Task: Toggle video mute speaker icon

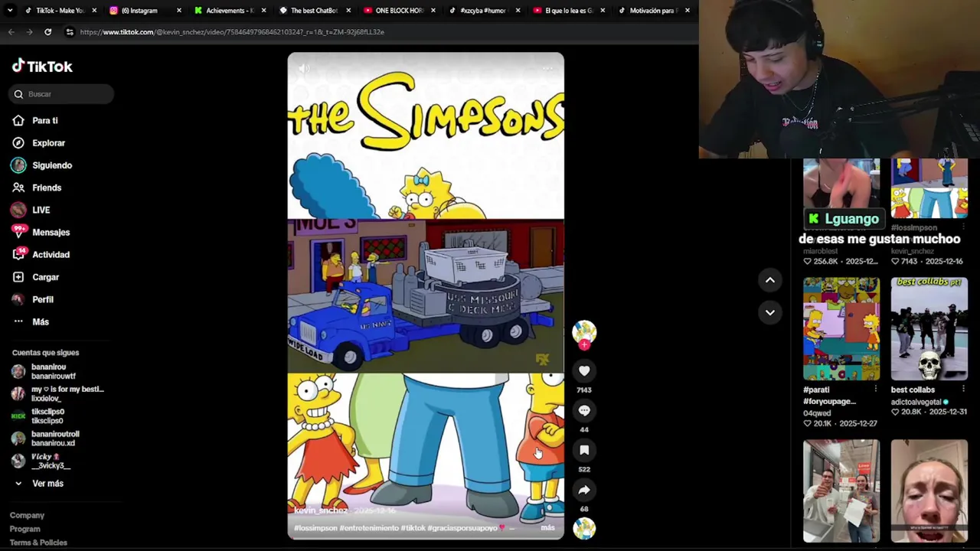Action: pos(305,69)
